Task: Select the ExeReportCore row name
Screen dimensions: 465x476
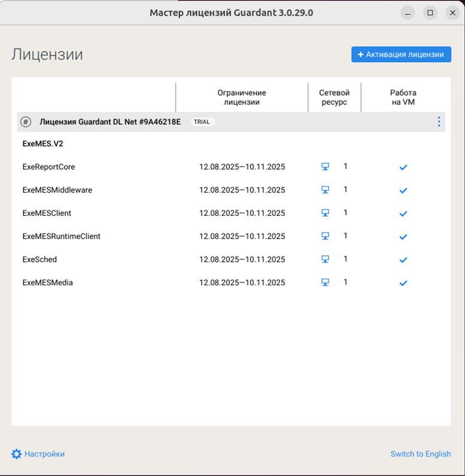Action: pos(48,167)
